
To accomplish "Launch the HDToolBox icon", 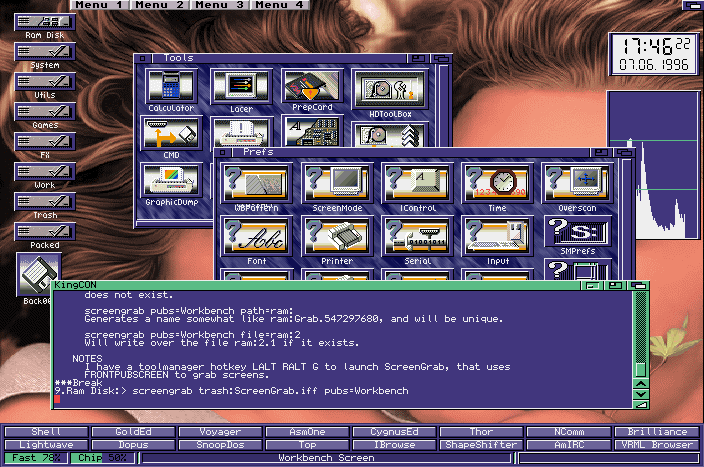I will click(389, 90).
